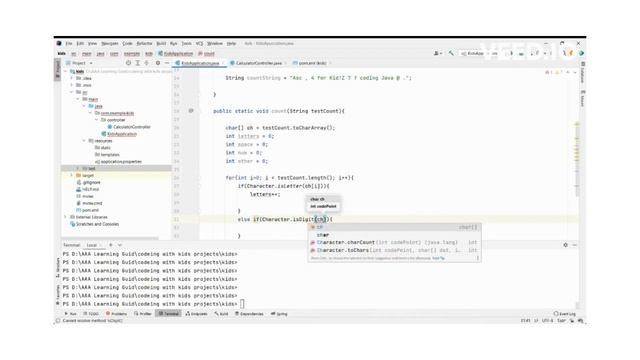Screen dimensions: 640x360
Task: Select CalculatorController class in tree
Action: [x=129, y=127]
